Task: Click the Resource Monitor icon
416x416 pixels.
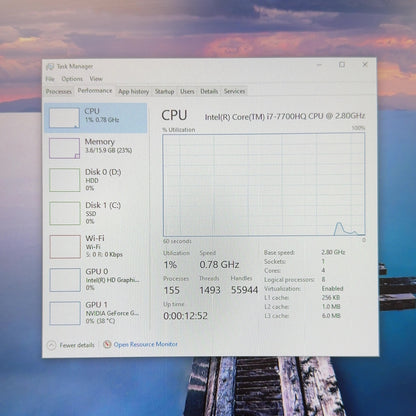Action: point(107,344)
